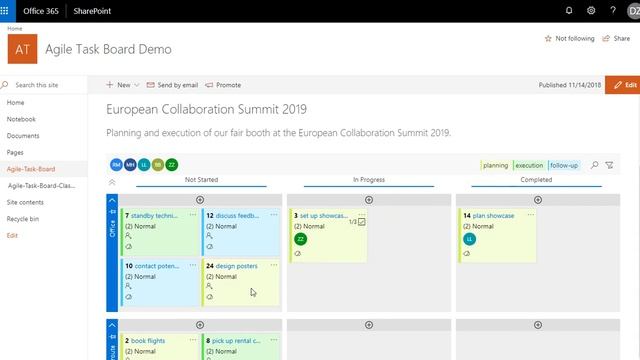640x360 pixels.
Task: Add task in second lane In Progress
Action: coord(369,325)
